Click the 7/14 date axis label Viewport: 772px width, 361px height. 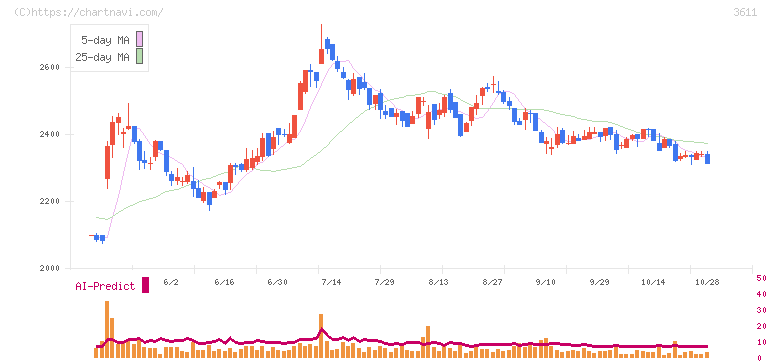331,282
